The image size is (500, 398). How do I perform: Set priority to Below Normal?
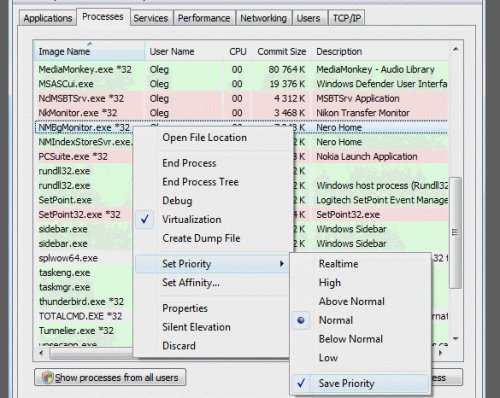pos(360,339)
